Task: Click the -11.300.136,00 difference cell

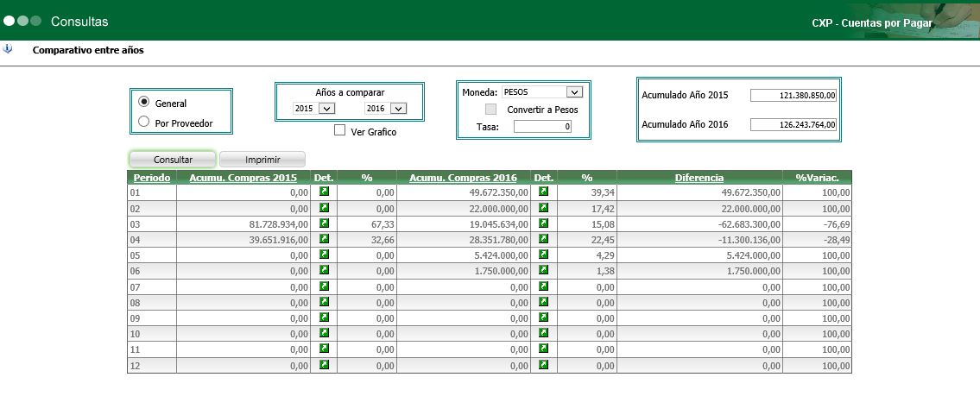Action: point(699,239)
